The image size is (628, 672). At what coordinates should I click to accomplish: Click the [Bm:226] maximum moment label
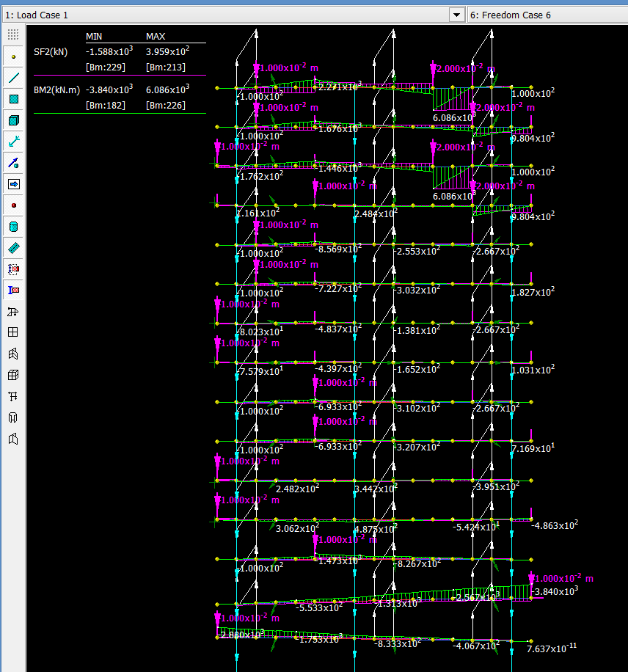pos(165,105)
